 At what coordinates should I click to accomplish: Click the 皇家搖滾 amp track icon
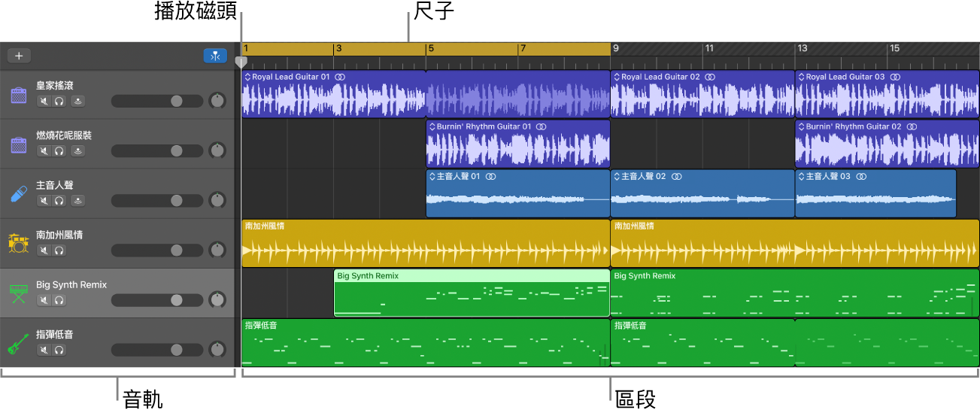click(x=18, y=96)
